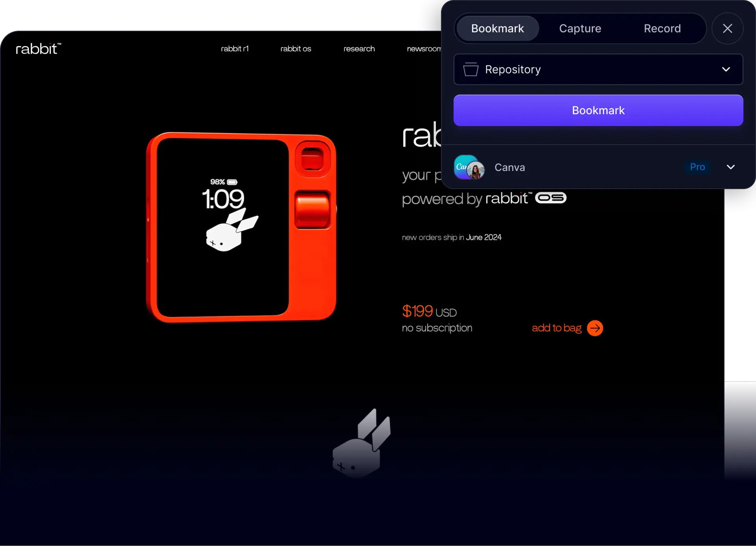Image resolution: width=756 pixels, height=546 pixels.
Task: Click the purple Bookmark button
Action: (x=598, y=110)
